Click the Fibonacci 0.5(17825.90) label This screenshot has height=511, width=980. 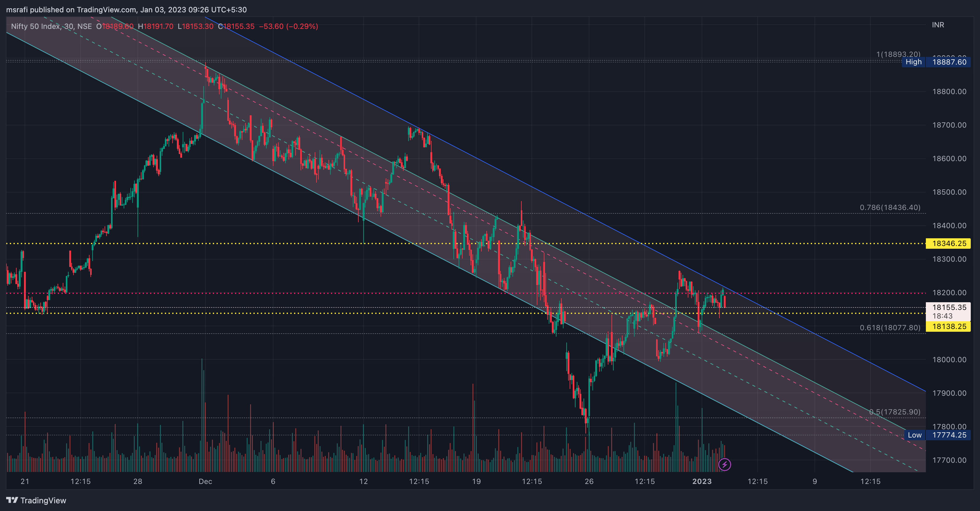(x=894, y=412)
